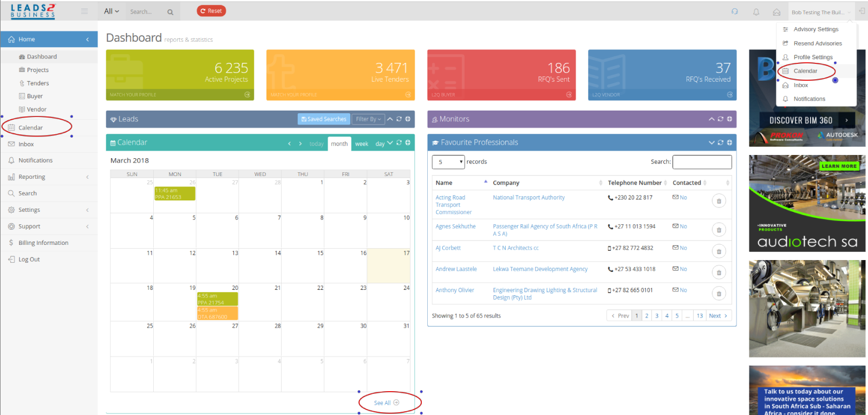Viewport: 868px width, 415px height.
Task: Click the notification bell icon in top bar
Action: [x=756, y=11]
